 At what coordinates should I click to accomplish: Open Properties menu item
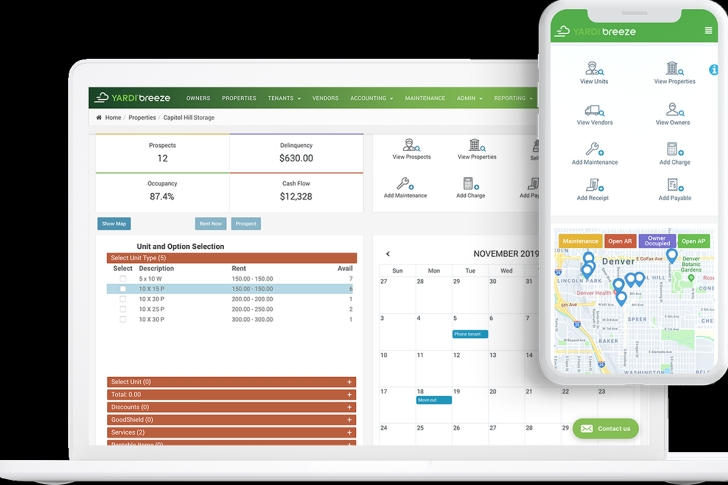click(239, 98)
